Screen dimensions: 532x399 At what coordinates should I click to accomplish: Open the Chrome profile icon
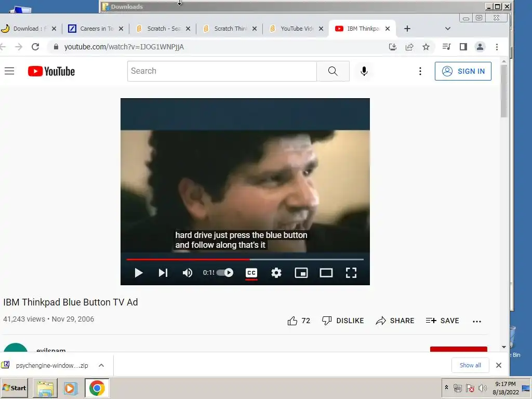pos(480,47)
